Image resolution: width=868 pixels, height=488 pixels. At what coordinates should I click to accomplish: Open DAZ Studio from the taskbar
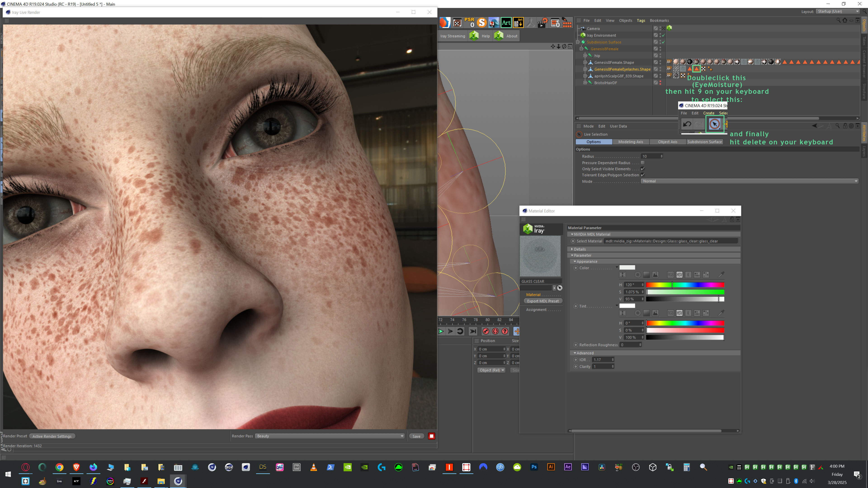tap(262, 467)
